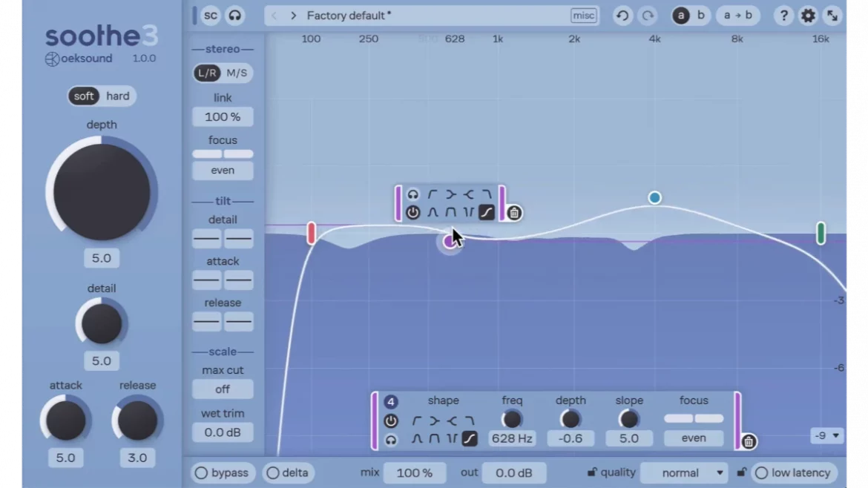This screenshot has height=488, width=868.
Task: Select L/R stereo mode
Action: [x=207, y=73]
